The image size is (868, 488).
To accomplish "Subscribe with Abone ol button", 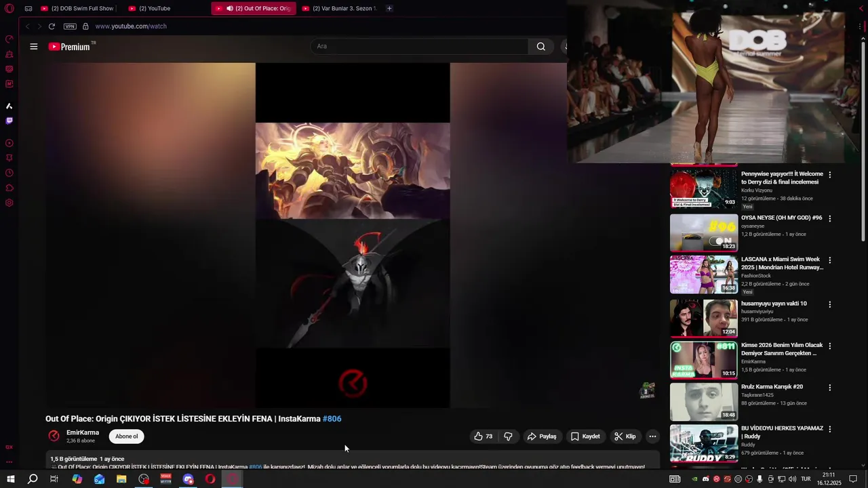I will click(x=127, y=436).
